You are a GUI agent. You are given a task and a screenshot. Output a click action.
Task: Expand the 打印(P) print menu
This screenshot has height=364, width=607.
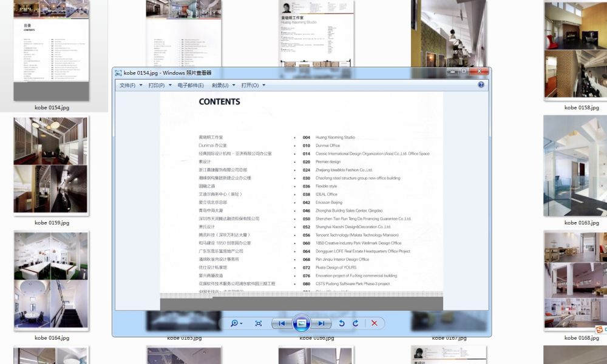pos(160,85)
